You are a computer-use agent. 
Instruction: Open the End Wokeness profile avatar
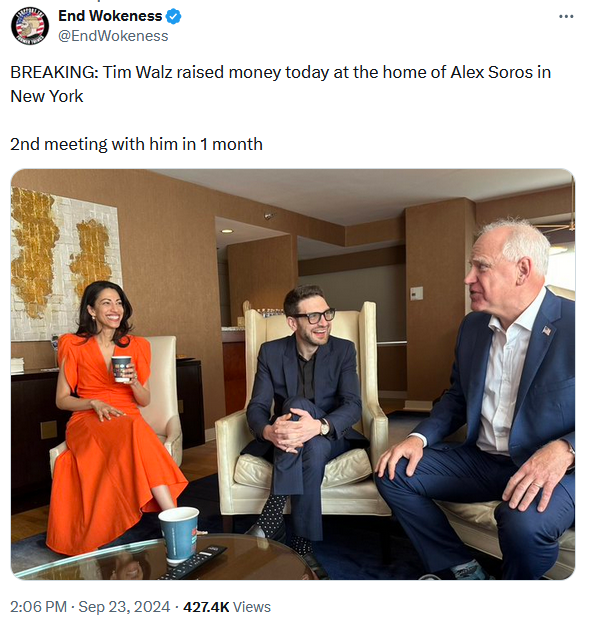click(x=30, y=26)
